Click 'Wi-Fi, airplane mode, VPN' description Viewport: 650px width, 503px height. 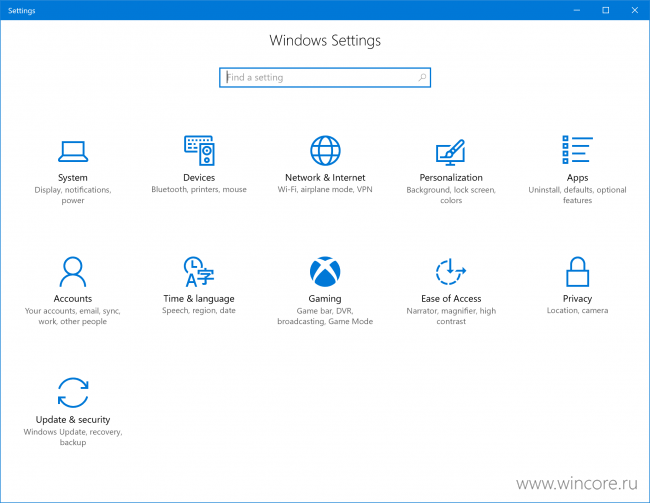click(325, 190)
